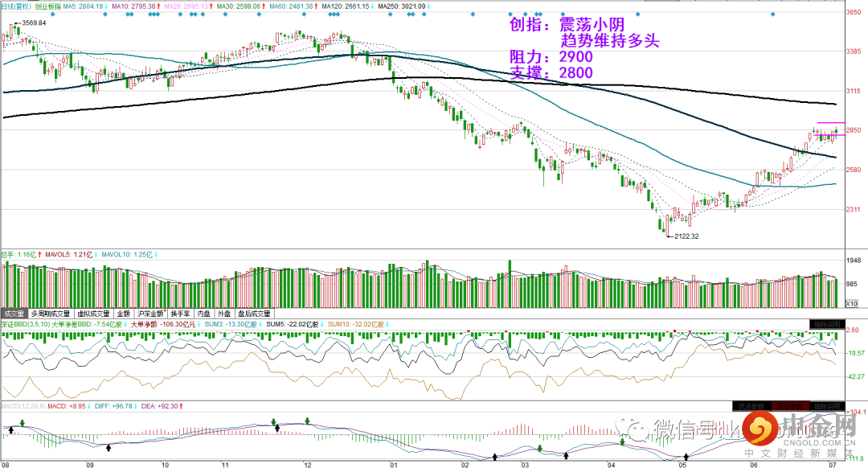The height and width of the screenshot is (468, 868).
Task: Click the 3650 price axis label
Action: point(853,11)
